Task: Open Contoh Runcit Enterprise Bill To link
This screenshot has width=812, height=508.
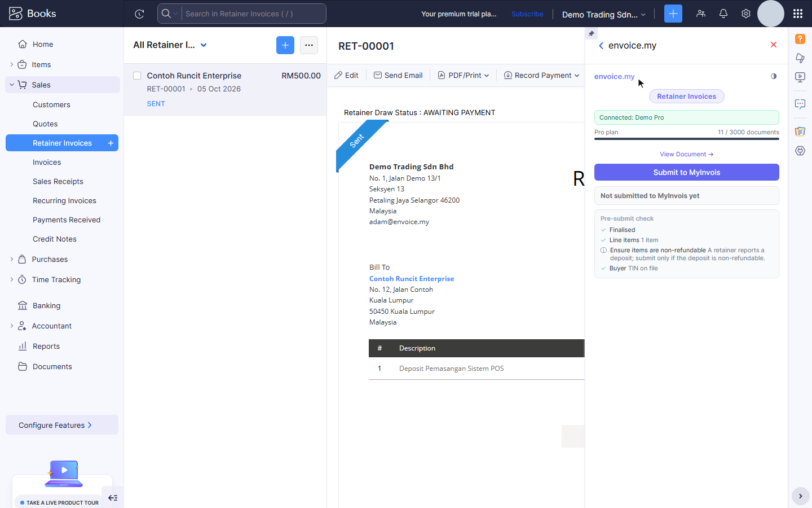Action: pyautogui.click(x=412, y=279)
